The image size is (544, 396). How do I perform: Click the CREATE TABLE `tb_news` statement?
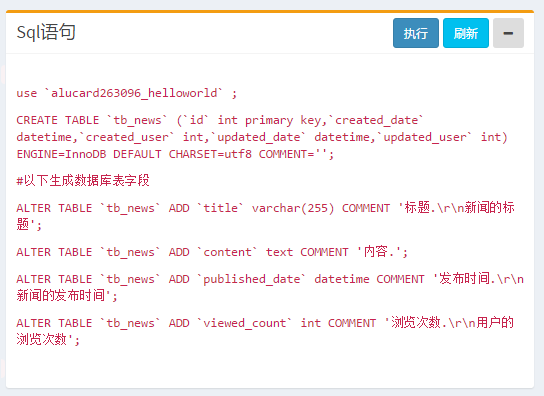pos(262,137)
